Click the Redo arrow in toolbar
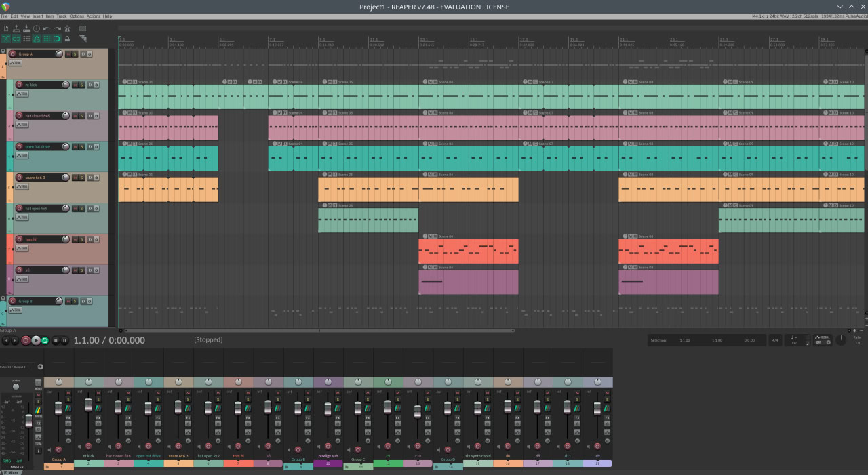 [x=57, y=28]
